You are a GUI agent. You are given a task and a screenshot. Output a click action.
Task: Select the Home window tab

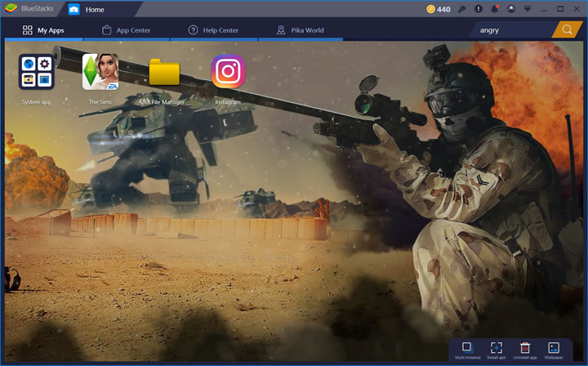tap(100, 9)
